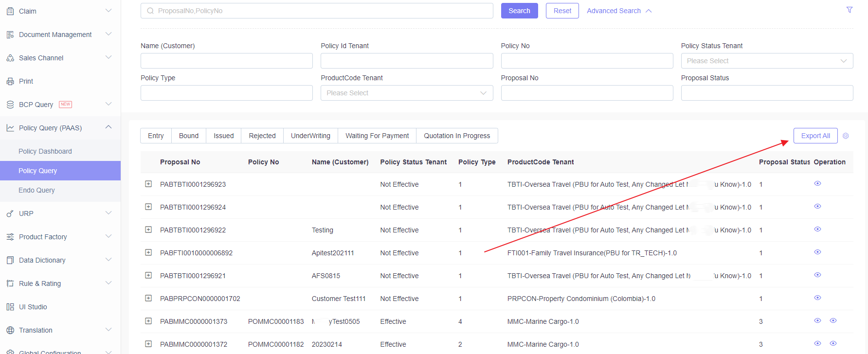Collapse the Advanced Search link
This screenshot has width=868, height=354.
pyautogui.click(x=619, y=11)
